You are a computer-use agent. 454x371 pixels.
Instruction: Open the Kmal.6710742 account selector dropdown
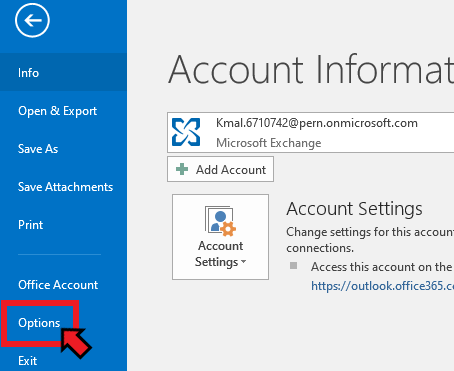pyautogui.click(x=310, y=133)
